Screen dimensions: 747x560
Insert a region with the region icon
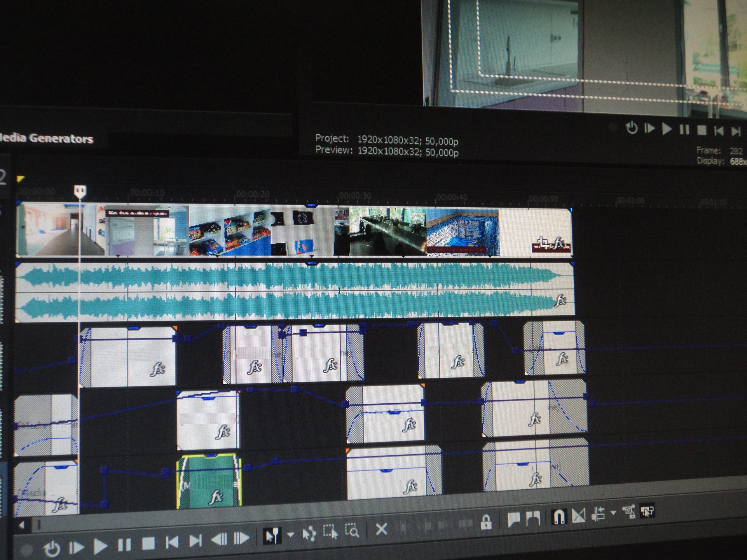coord(533,519)
